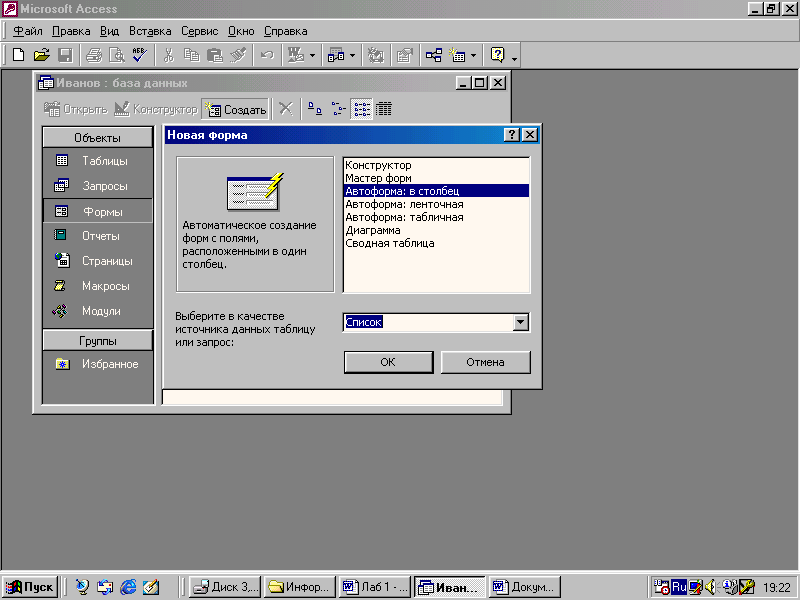800x600 pixels.
Task: Click the Save diskette icon
Action: point(65,55)
